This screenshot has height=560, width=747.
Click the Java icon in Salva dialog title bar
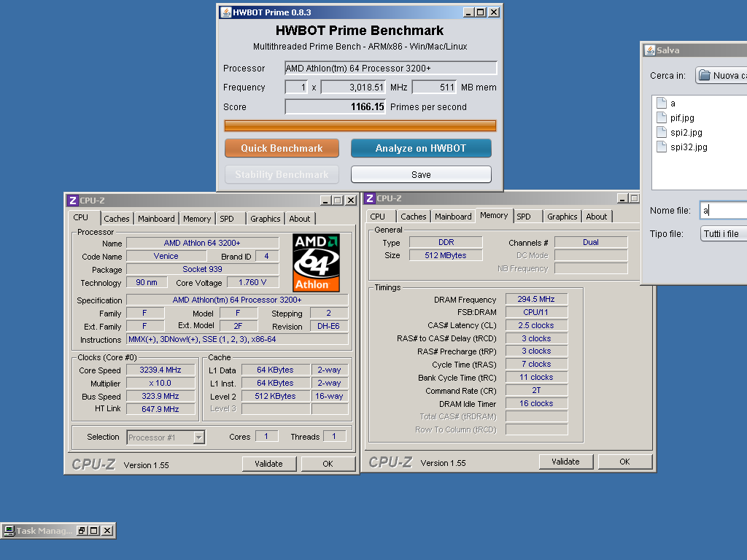tap(650, 50)
